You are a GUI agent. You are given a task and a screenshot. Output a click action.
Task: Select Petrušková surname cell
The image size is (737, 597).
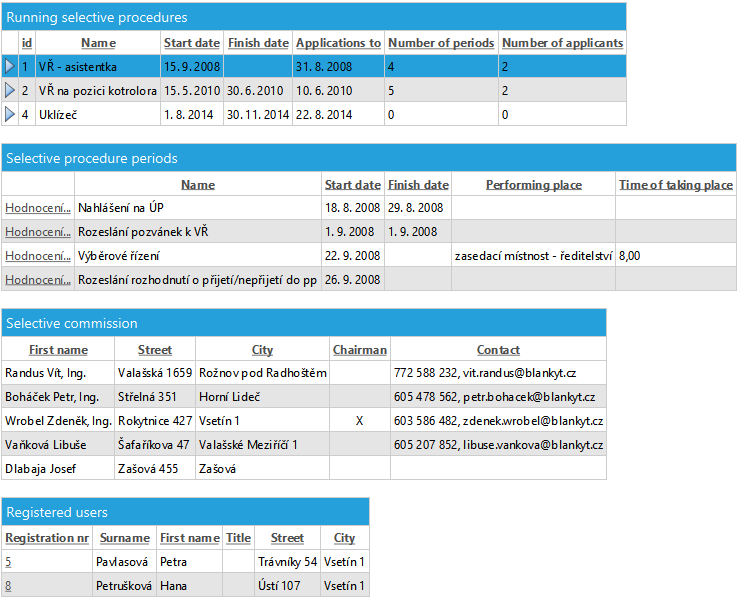[x=125, y=586]
